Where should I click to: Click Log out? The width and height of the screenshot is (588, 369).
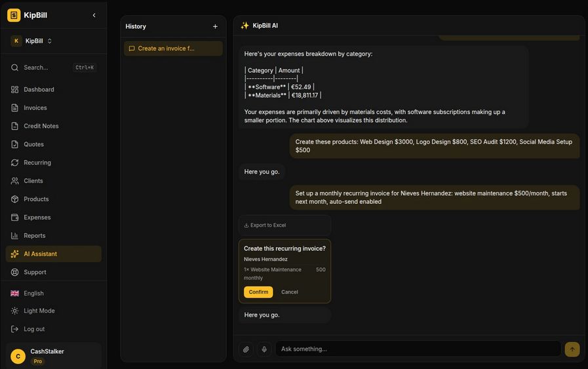pos(54,329)
